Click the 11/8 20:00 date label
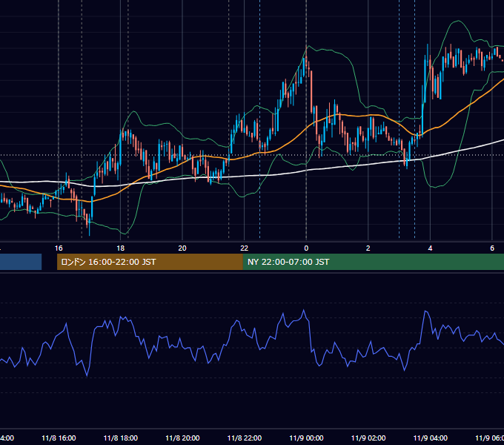504x445 pixels. pyautogui.click(x=182, y=438)
